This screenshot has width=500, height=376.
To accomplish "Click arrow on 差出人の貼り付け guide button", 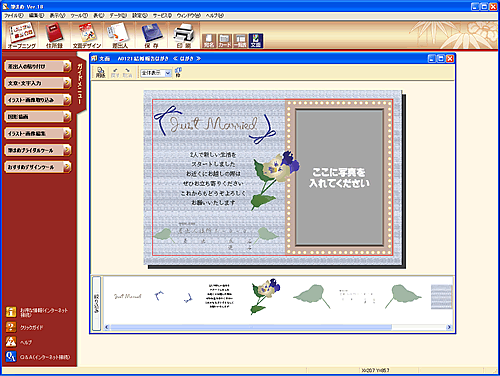I will [67, 66].
